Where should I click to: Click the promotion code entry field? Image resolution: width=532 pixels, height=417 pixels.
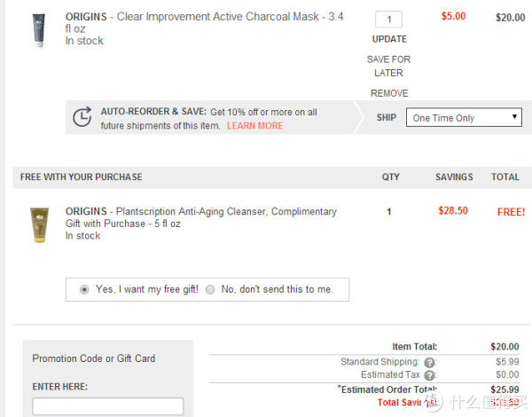(x=108, y=406)
